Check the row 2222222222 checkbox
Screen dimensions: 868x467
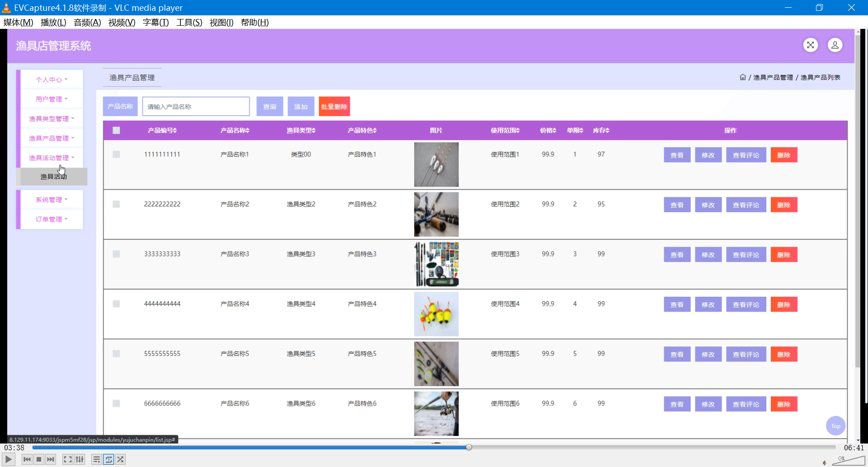click(x=116, y=204)
